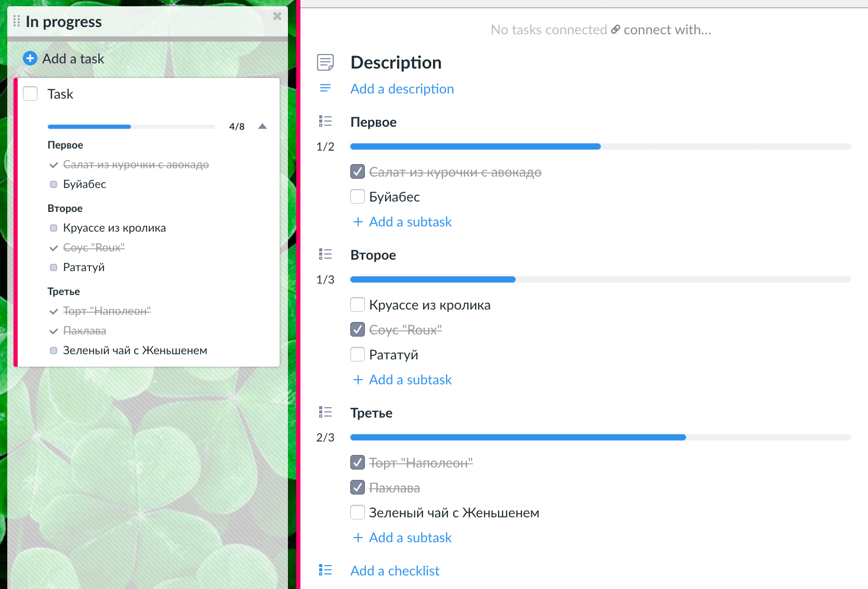This screenshot has height=589, width=868.
Task: Uncheck the Соус "Roux" checkbox
Action: coord(358,330)
